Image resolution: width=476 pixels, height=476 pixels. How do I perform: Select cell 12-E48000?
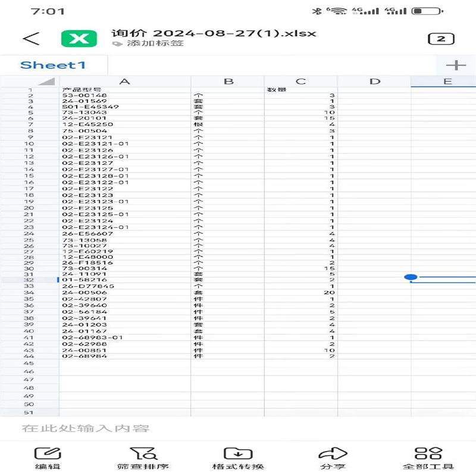pos(125,257)
